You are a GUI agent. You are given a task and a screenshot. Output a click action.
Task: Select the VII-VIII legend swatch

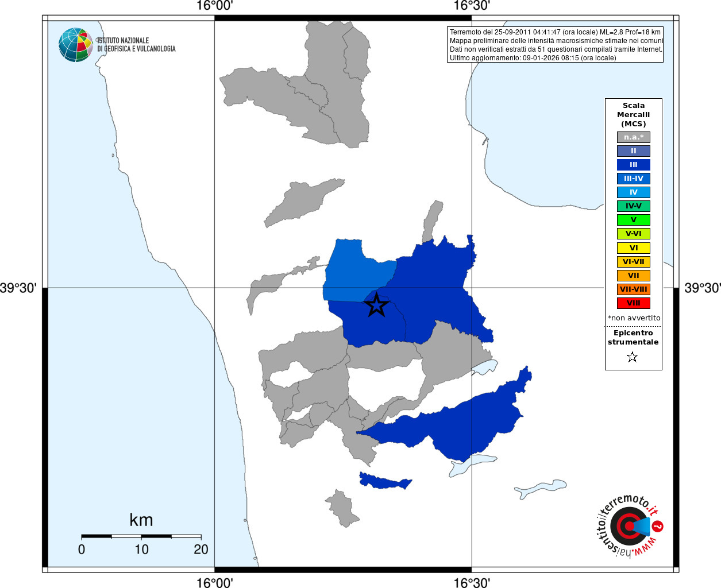634,289
